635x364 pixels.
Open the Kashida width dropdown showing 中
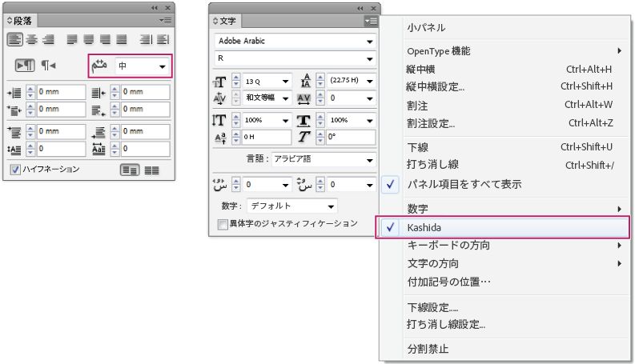(143, 66)
